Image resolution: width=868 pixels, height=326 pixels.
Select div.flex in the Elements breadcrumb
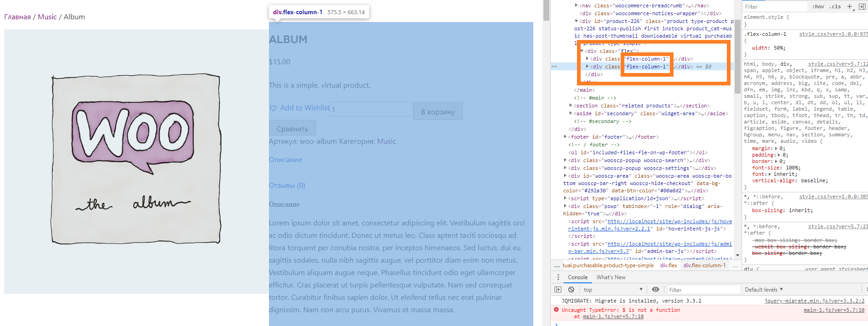[668, 265]
